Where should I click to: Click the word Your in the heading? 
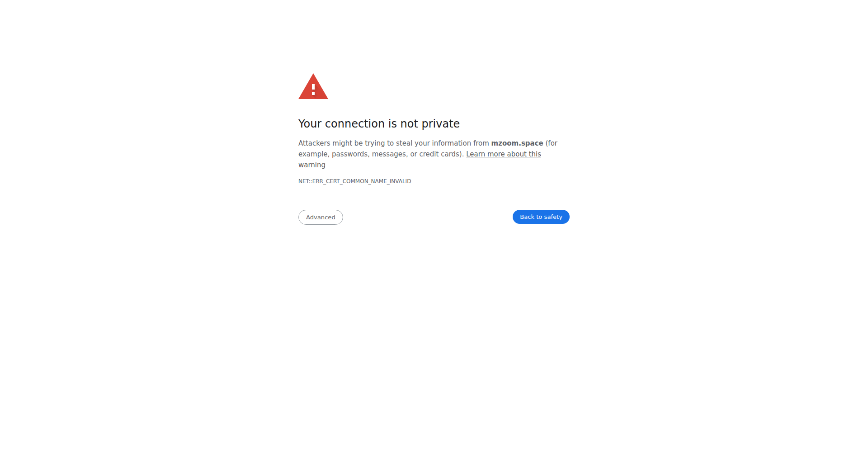(x=310, y=124)
